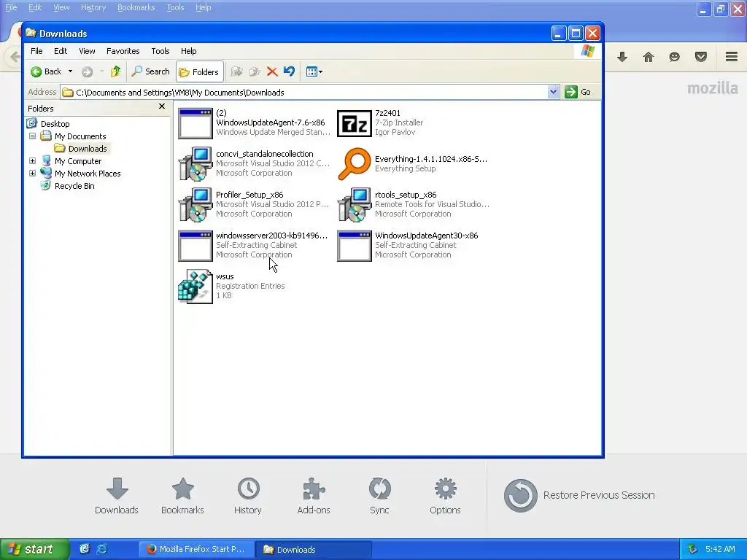This screenshot has width=747, height=560.
Task: Open the File menu in Downloads window
Action: click(x=36, y=51)
